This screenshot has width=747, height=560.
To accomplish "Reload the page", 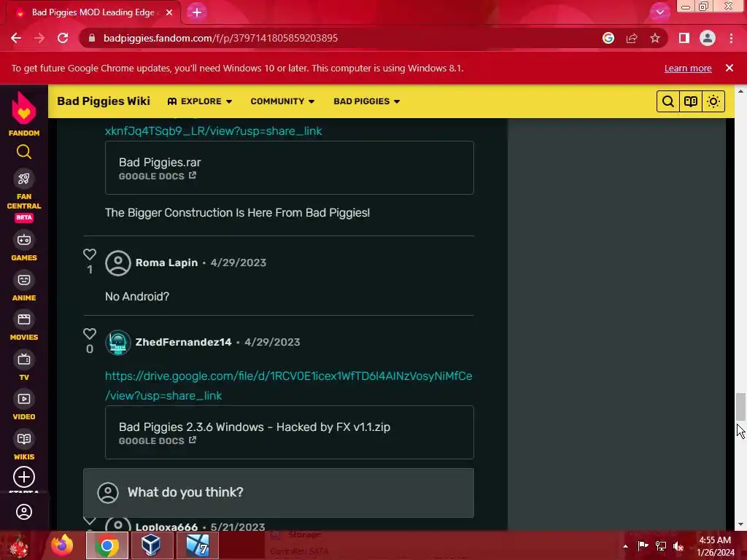I will tap(63, 38).
